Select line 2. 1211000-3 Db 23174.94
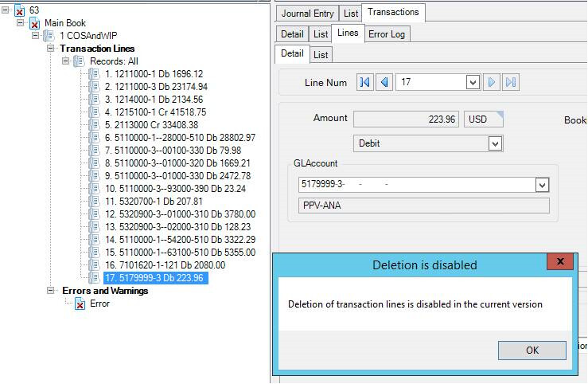The width and height of the screenshot is (588, 384). tap(156, 87)
